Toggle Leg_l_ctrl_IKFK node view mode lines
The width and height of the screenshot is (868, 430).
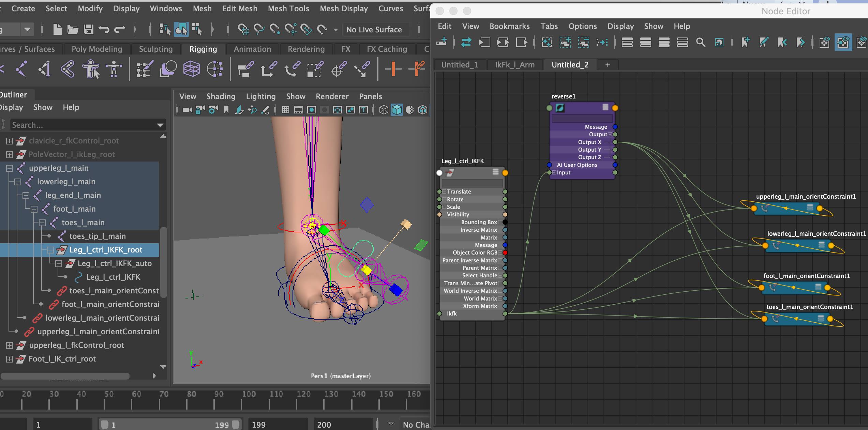pyautogui.click(x=496, y=172)
